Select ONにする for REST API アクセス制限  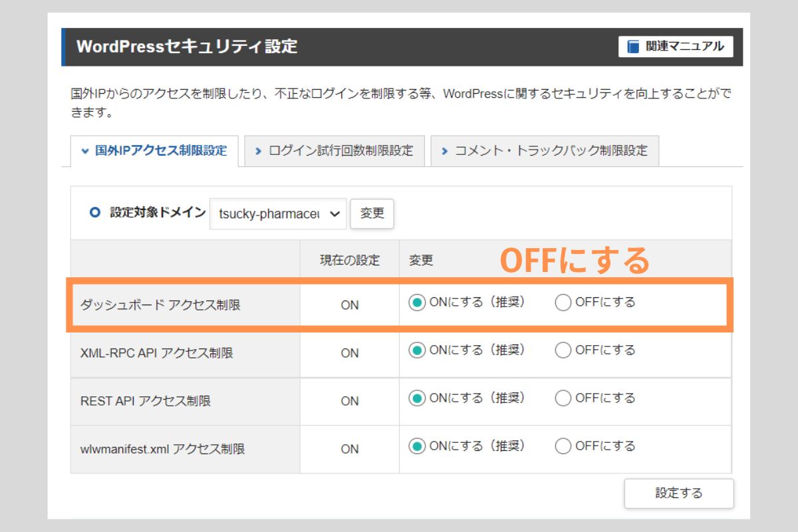tap(417, 398)
